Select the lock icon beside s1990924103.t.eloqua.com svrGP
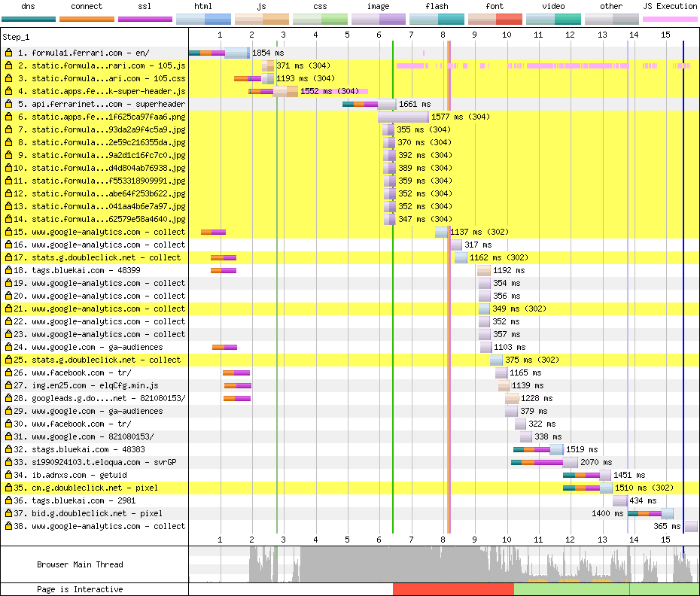 point(8,463)
